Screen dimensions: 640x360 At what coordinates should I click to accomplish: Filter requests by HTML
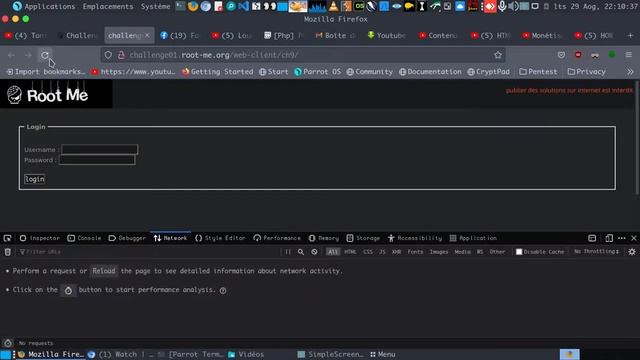tap(350, 252)
